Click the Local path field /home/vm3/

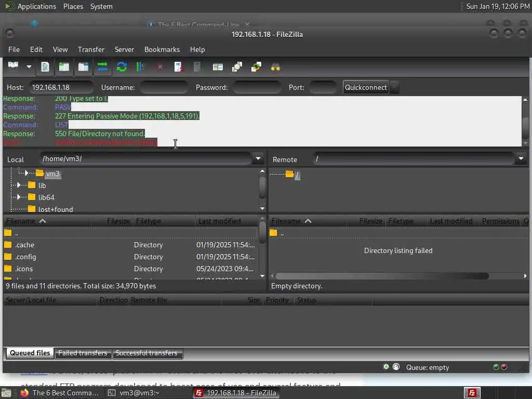point(146,158)
